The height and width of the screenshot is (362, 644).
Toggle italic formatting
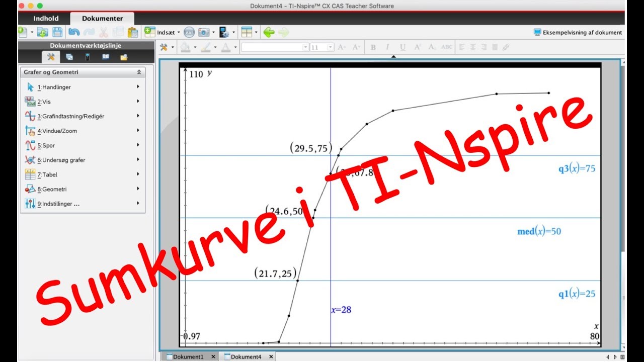387,47
